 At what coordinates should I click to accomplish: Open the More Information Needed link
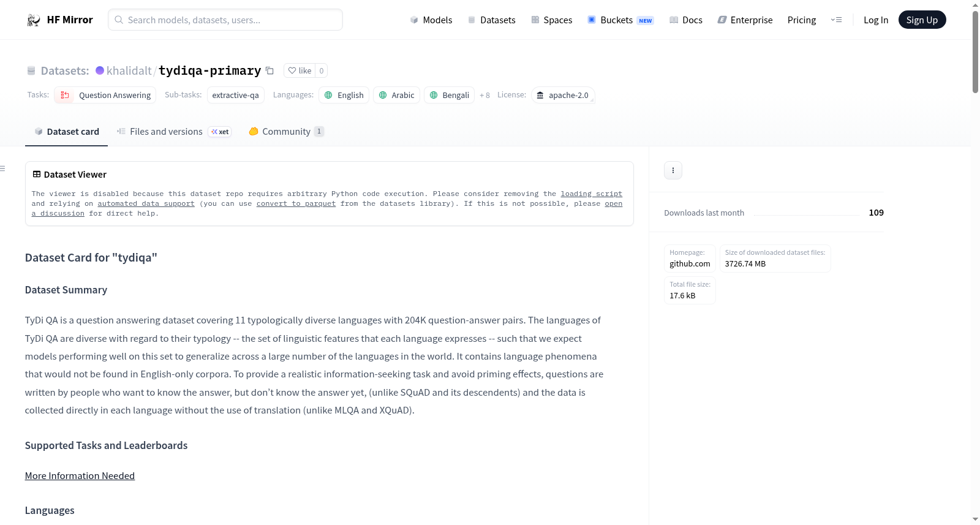[x=80, y=476]
